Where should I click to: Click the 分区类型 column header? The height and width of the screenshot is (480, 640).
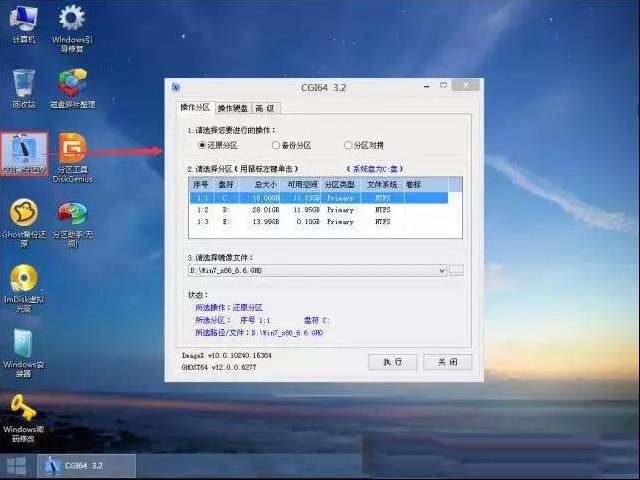(x=341, y=185)
